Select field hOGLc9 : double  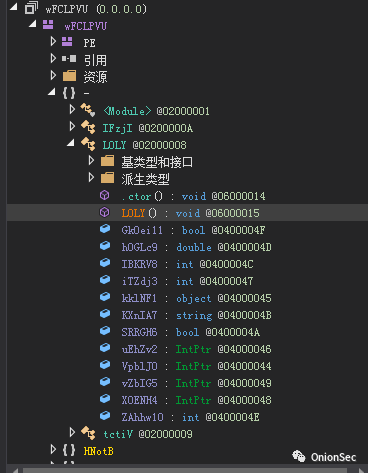click(x=196, y=247)
